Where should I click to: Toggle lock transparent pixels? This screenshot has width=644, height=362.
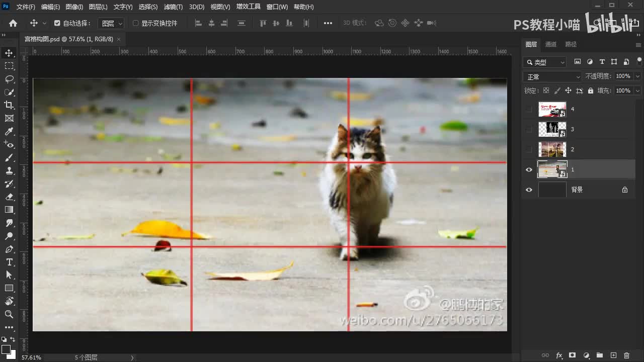(546, 90)
